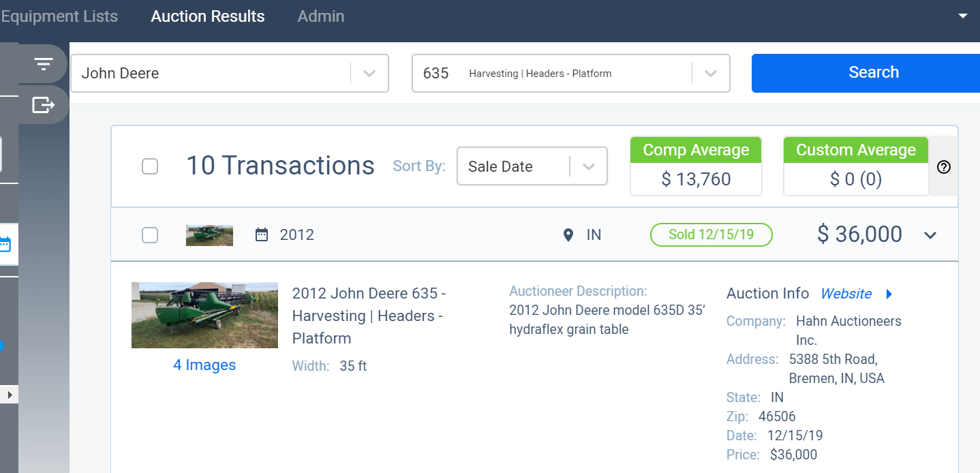Click the location pin icon beside IN

(568, 235)
